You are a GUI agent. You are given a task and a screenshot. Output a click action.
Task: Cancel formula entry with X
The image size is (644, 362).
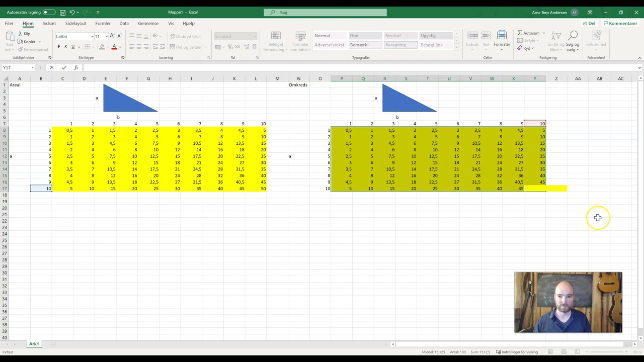click(51, 68)
